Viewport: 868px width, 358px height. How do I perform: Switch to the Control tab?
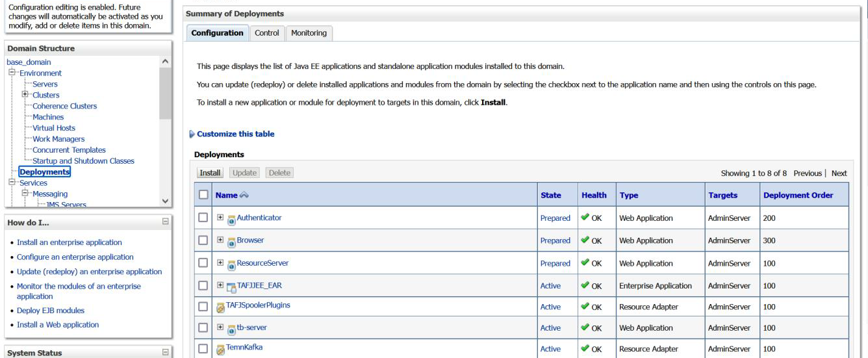click(x=266, y=33)
